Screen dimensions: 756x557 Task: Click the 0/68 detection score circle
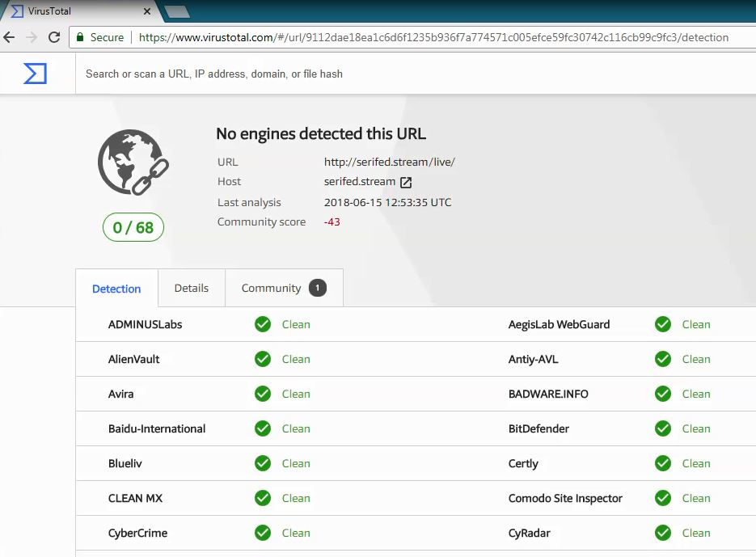(x=133, y=227)
